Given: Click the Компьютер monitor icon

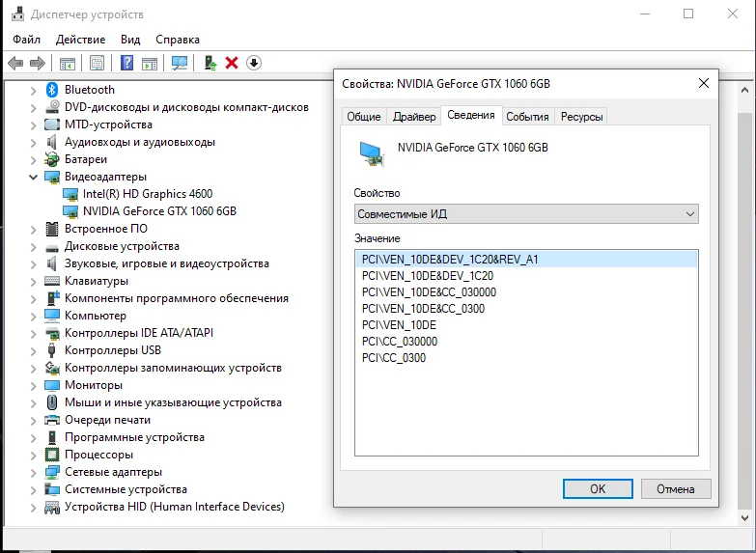Looking at the screenshot, I should point(52,316).
